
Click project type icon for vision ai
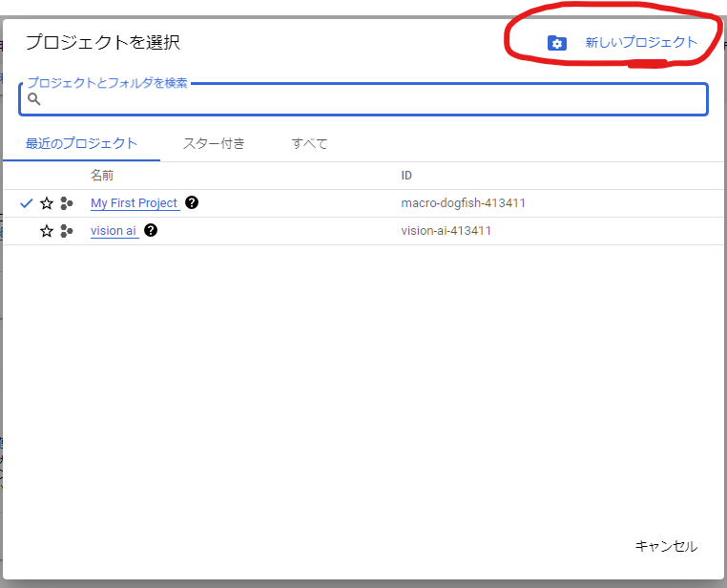tap(67, 231)
